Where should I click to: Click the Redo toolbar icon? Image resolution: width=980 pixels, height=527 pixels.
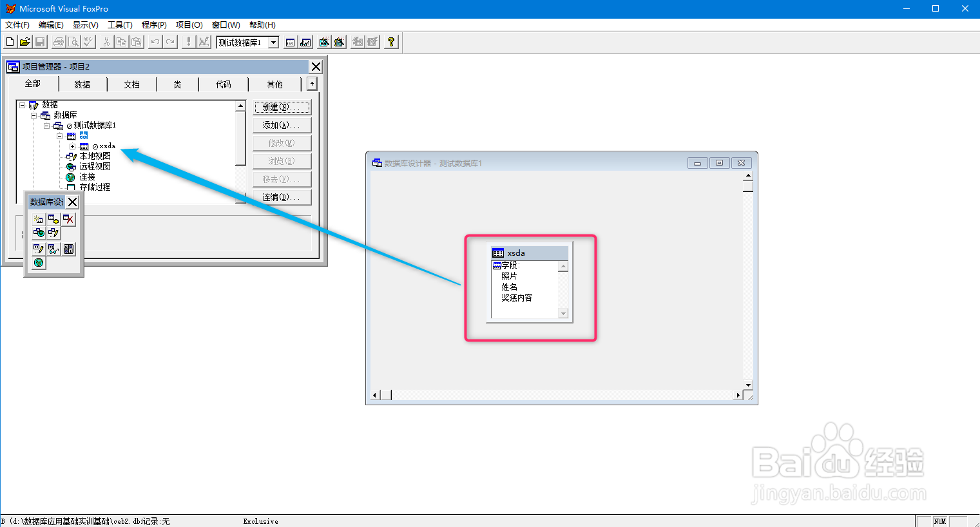[169, 42]
